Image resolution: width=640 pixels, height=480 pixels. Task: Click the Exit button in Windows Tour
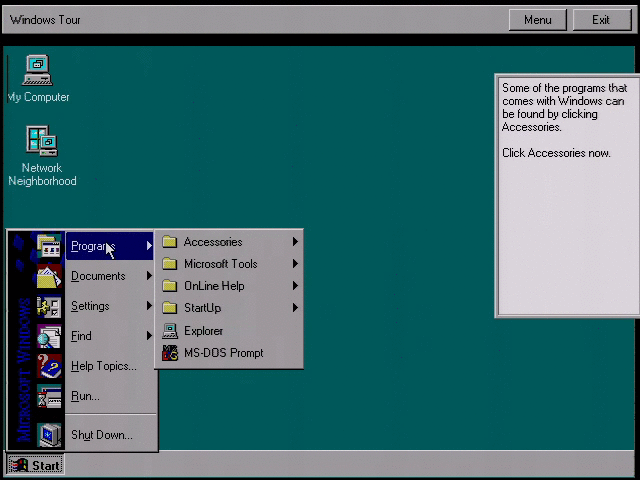tap(602, 20)
